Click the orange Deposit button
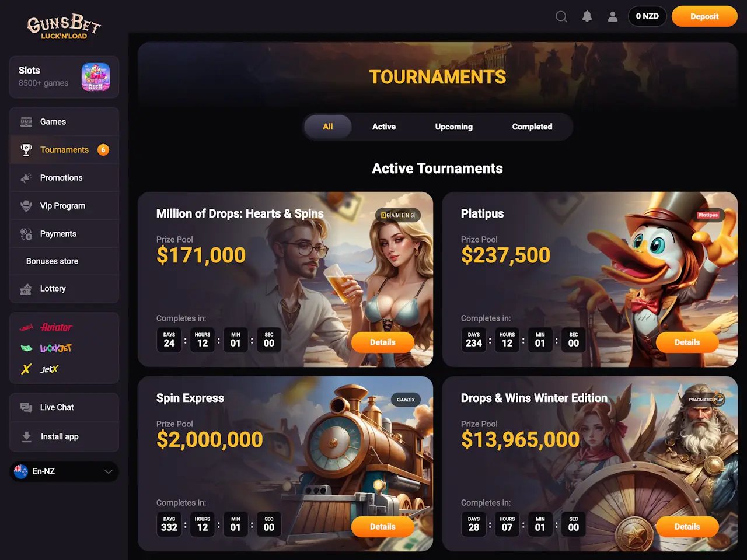747x560 pixels. coord(704,16)
